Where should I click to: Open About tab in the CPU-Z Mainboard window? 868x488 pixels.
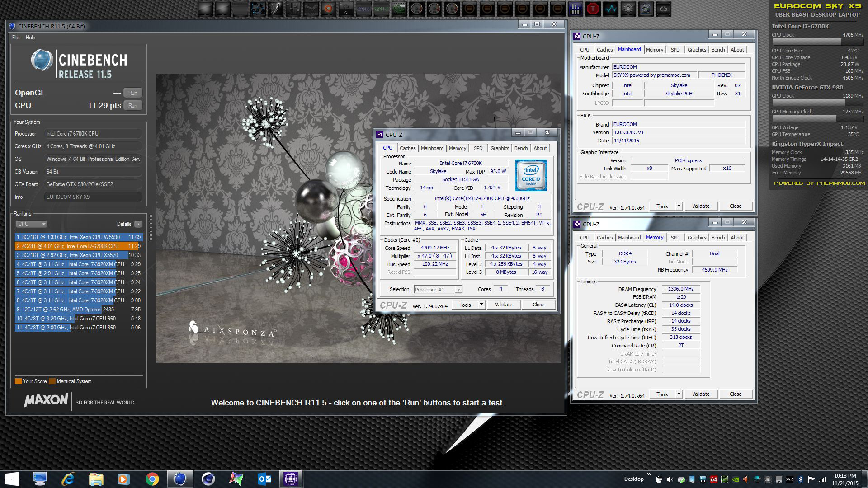click(737, 50)
